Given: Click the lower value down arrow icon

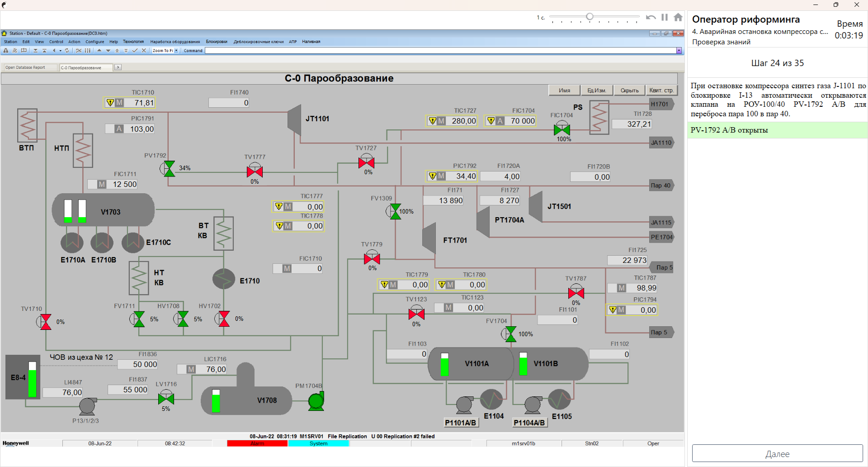Looking at the screenshot, I should click(x=108, y=51).
